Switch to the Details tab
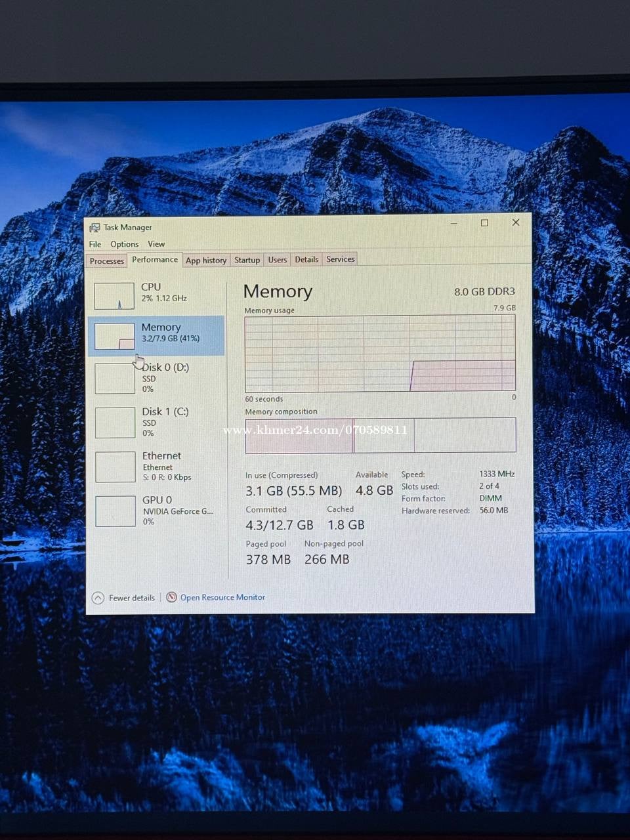This screenshot has height=840, width=630. [x=306, y=259]
